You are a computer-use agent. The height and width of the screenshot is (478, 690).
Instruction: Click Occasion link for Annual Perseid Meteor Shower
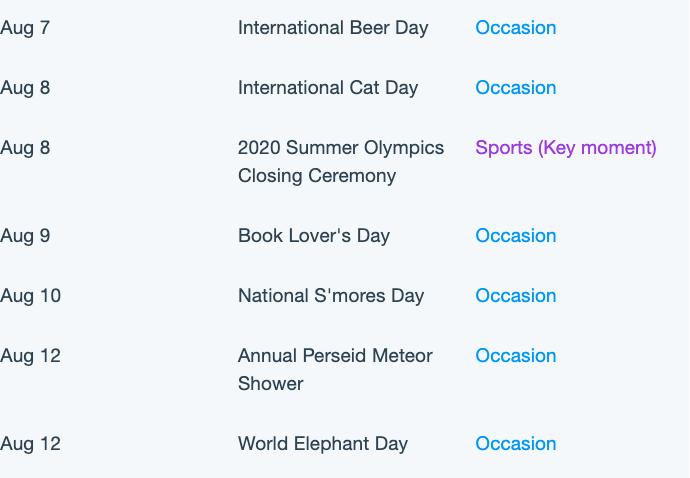(516, 355)
